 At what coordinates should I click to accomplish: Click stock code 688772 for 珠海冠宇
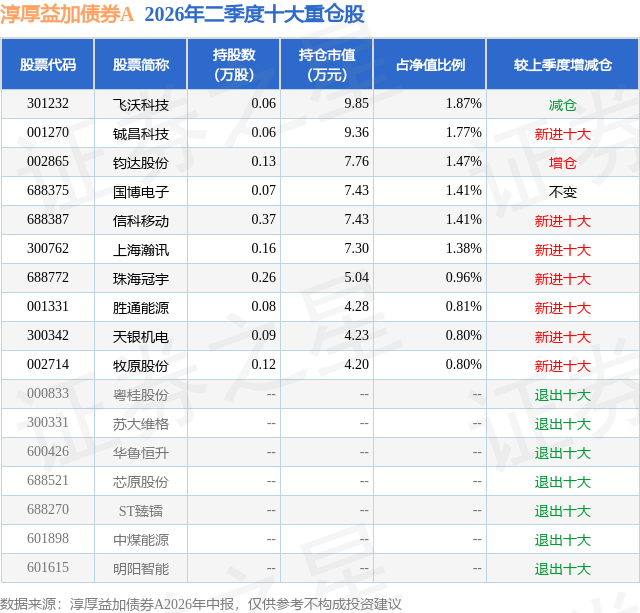point(48,278)
